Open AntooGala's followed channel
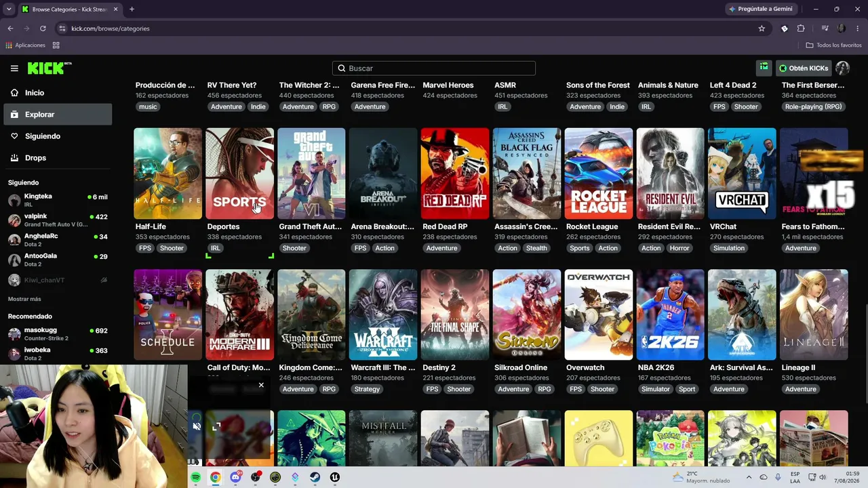The width and height of the screenshot is (868, 488). click(58, 260)
